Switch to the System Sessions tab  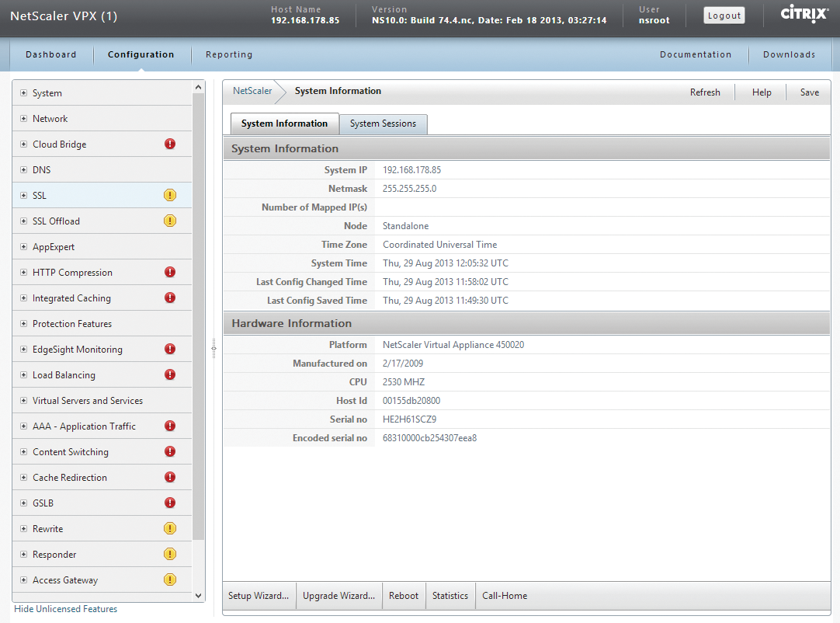tap(383, 124)
